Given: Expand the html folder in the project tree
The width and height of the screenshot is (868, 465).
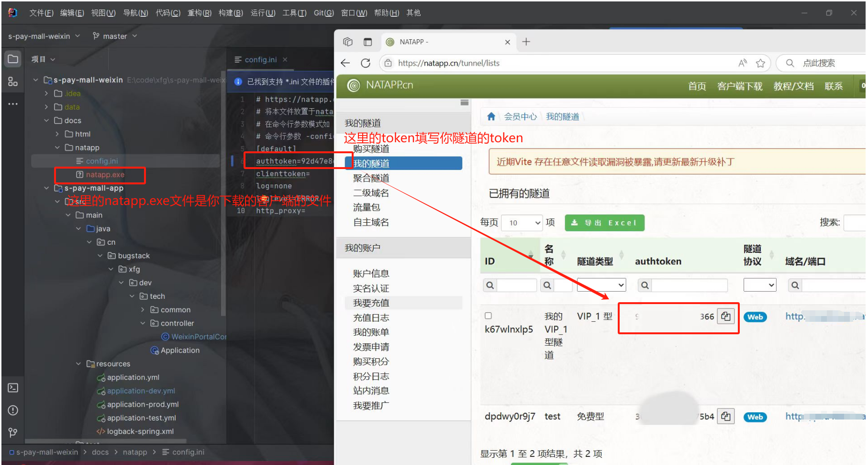Looking at the screenshot, I should click(x=57, y=134).
